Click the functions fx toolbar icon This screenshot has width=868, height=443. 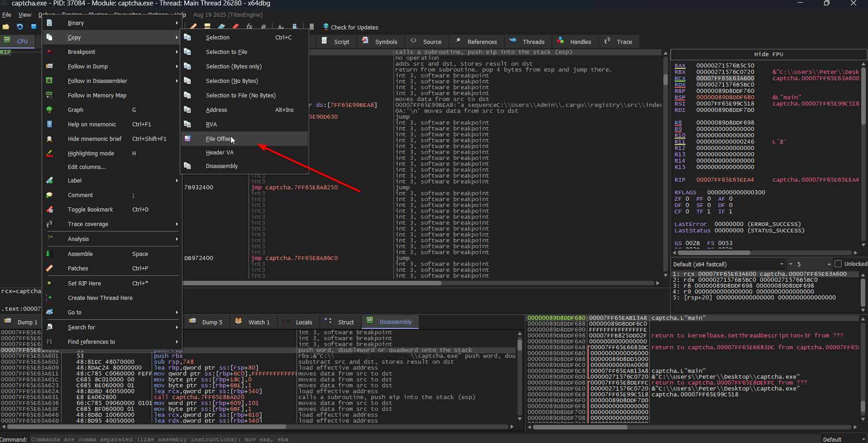(249, 27)
